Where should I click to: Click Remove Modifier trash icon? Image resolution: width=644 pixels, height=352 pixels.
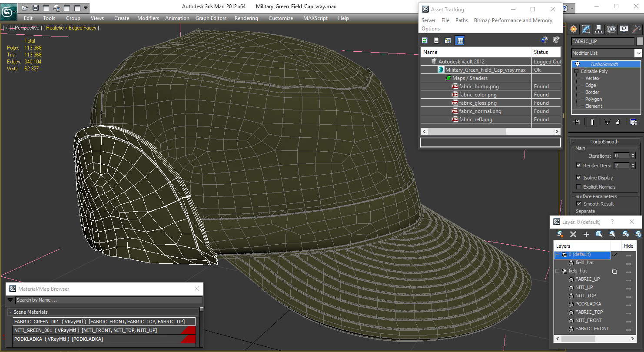pos(618,122)
